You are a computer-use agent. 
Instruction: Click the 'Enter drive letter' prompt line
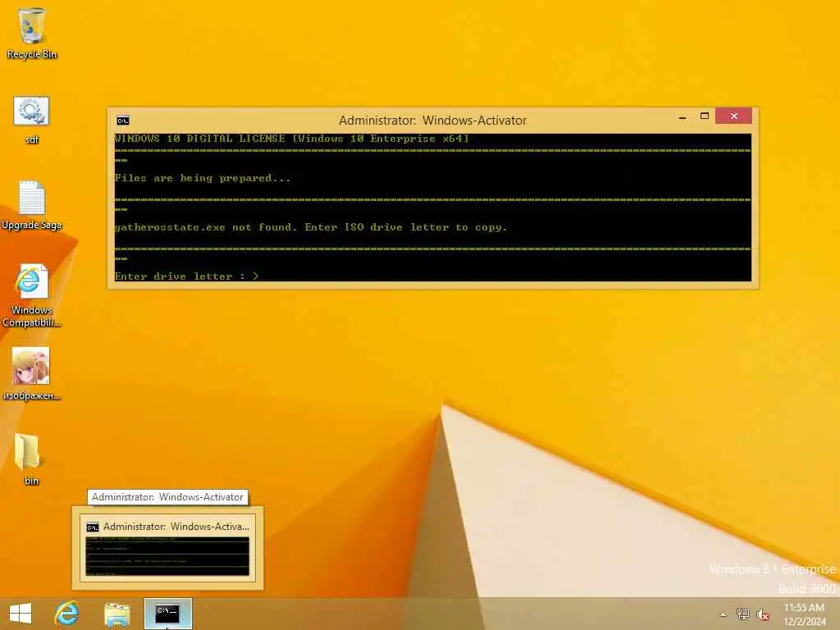coord(186,276)
